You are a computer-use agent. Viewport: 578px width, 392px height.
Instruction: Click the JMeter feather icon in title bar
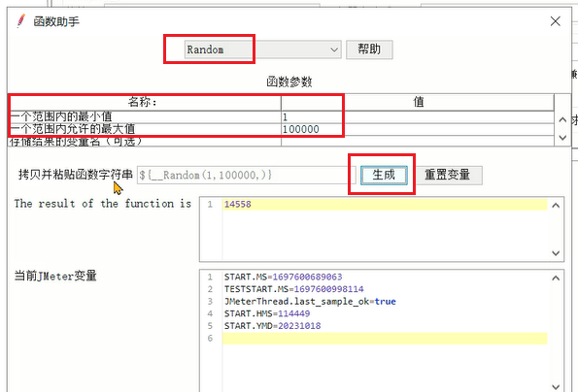[x=21, y=21]
